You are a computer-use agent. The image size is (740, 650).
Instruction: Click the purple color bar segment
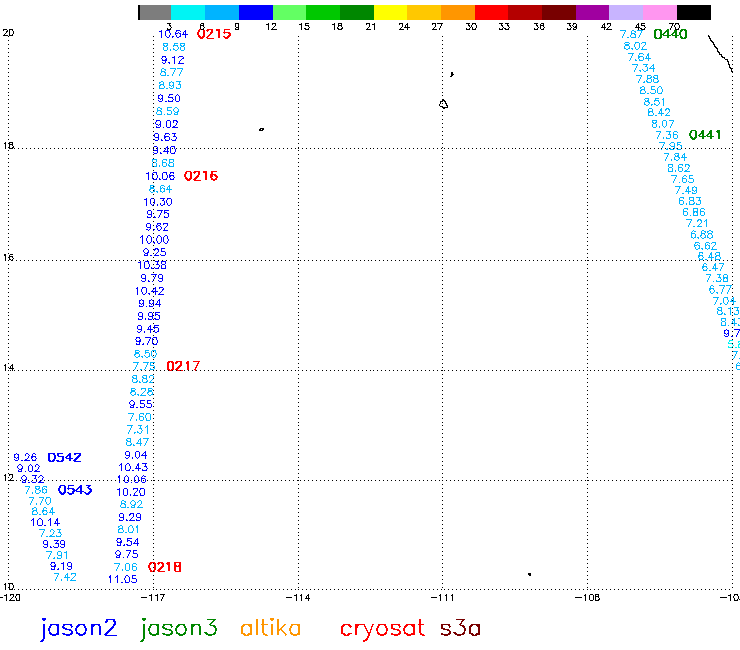[x=592, y=12]
